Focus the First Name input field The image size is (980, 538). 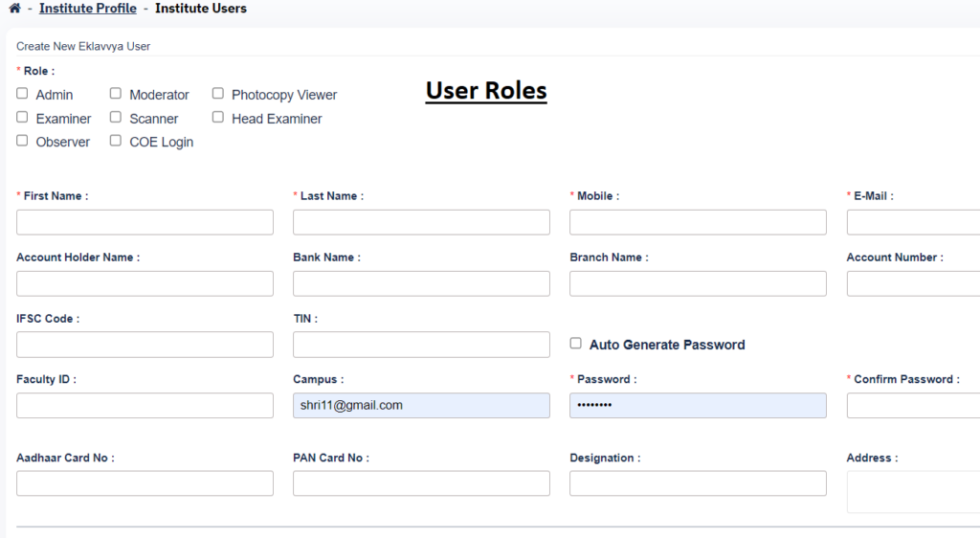(x=145, y=222)
